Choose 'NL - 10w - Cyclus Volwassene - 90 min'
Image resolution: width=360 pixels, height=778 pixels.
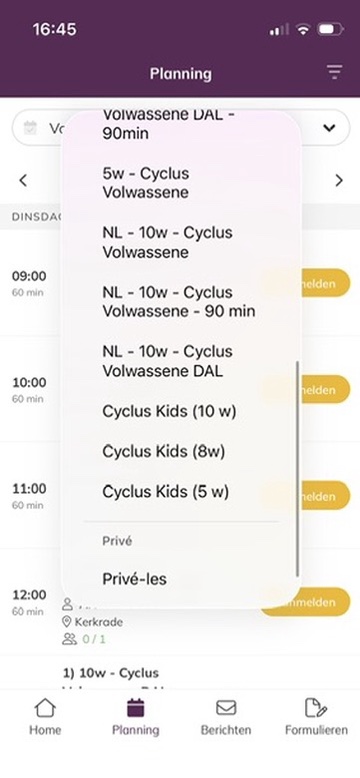click(x=180, y=302)
